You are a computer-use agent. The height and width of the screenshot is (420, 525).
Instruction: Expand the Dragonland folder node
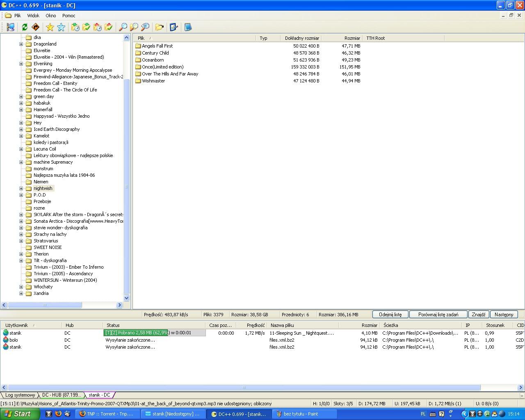[x=21, y=44]
